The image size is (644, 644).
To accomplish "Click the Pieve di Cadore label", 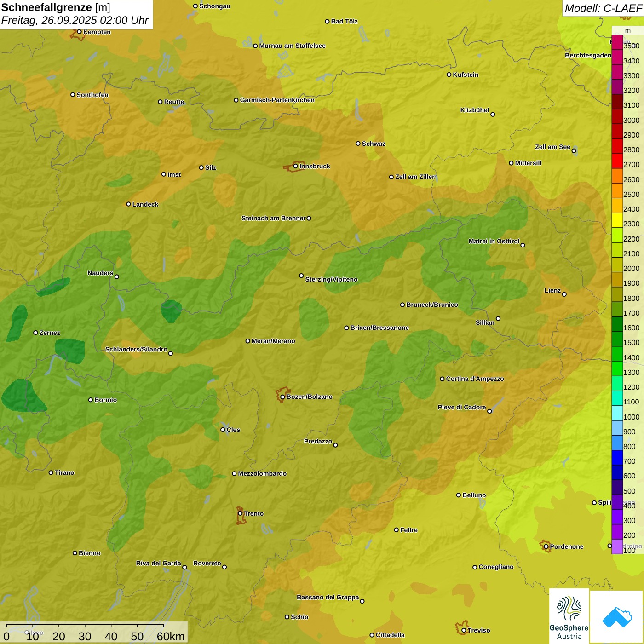I will (462, 407).
